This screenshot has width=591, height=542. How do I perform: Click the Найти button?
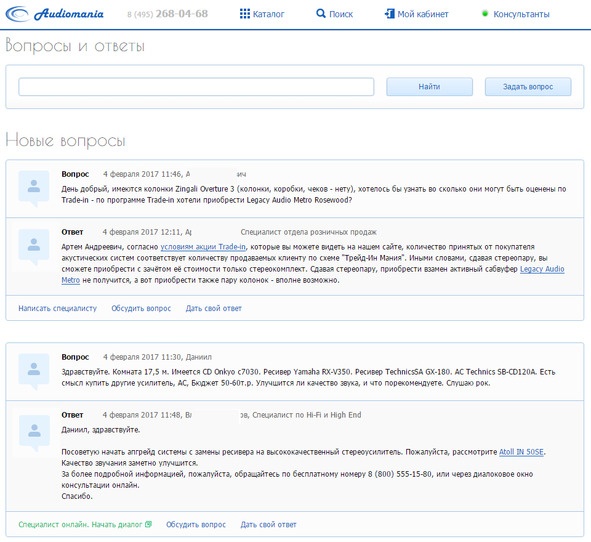429,87
